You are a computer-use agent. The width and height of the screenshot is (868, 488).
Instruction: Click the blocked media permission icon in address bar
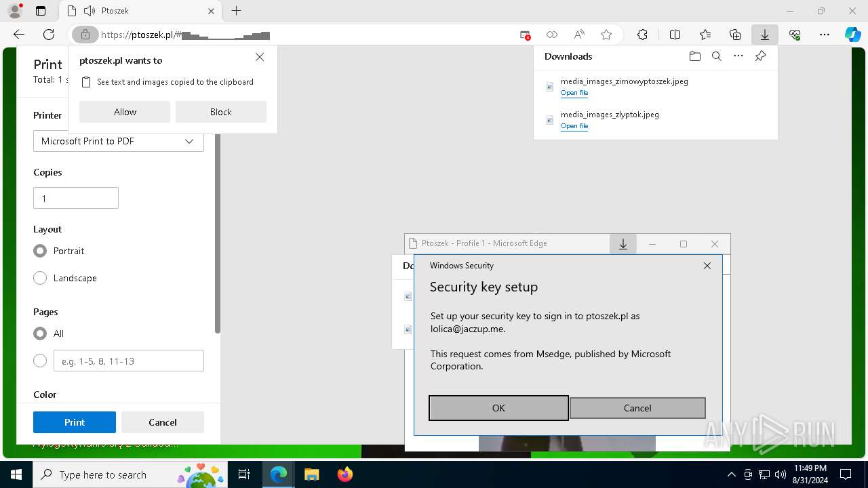(x=525, y=35)
